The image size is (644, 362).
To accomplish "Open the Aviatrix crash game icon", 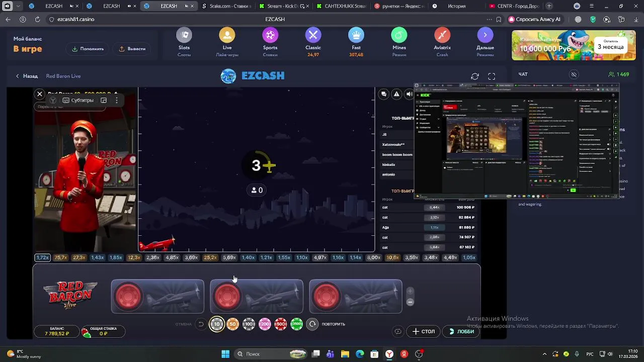I will [x=442, y=35].
